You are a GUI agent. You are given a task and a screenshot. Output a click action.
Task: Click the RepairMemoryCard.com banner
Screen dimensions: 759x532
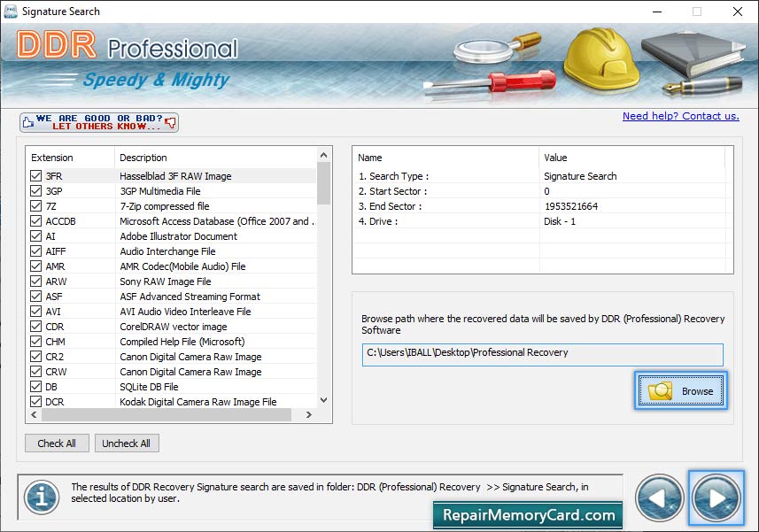point(528,515)
